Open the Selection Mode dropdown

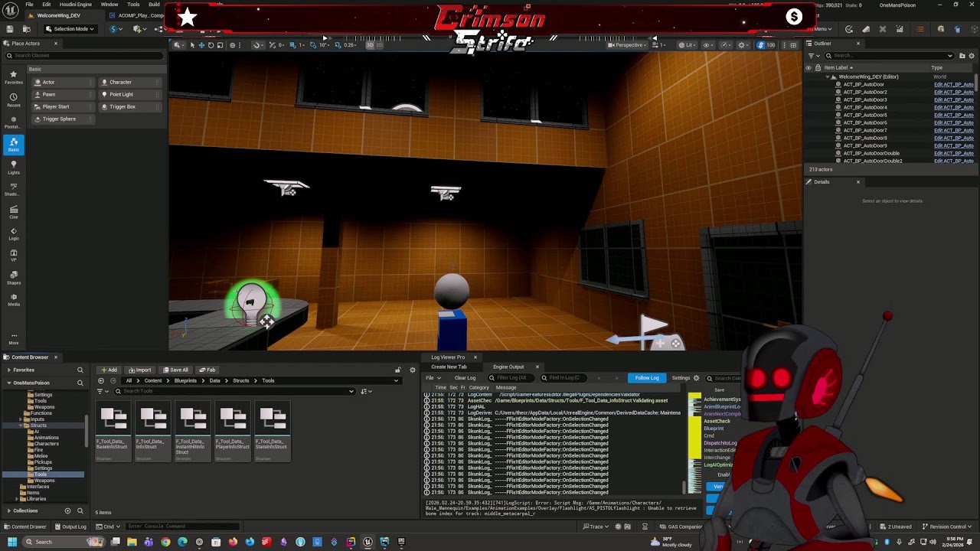click(x=70, y=29)
